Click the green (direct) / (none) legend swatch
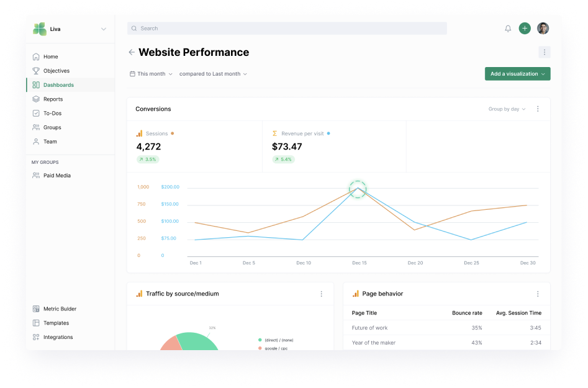Screen dimensions: 588x388 260,340
